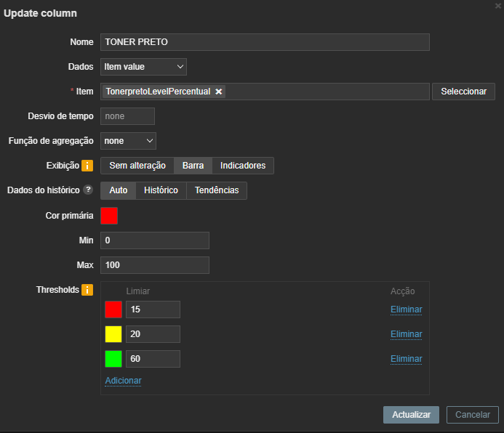Click the Actualizar button
This screenshot has width=504, height=433.
click(411, 415)
